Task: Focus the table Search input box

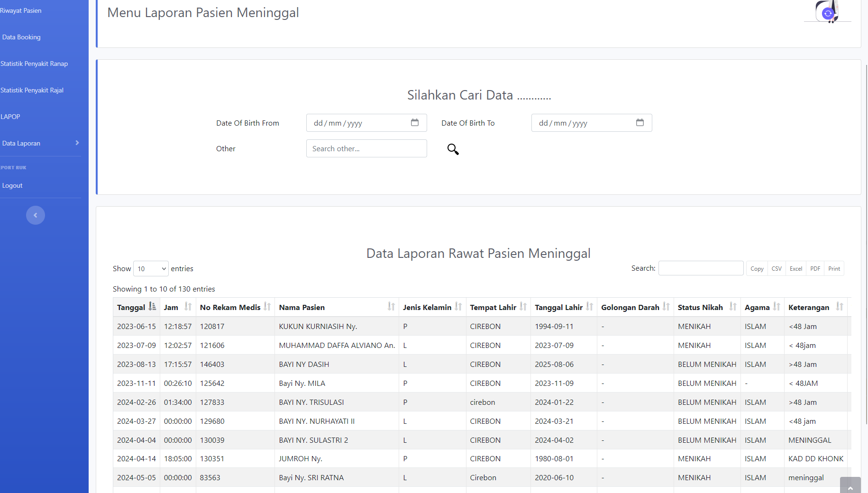Action: click(700, 268)
